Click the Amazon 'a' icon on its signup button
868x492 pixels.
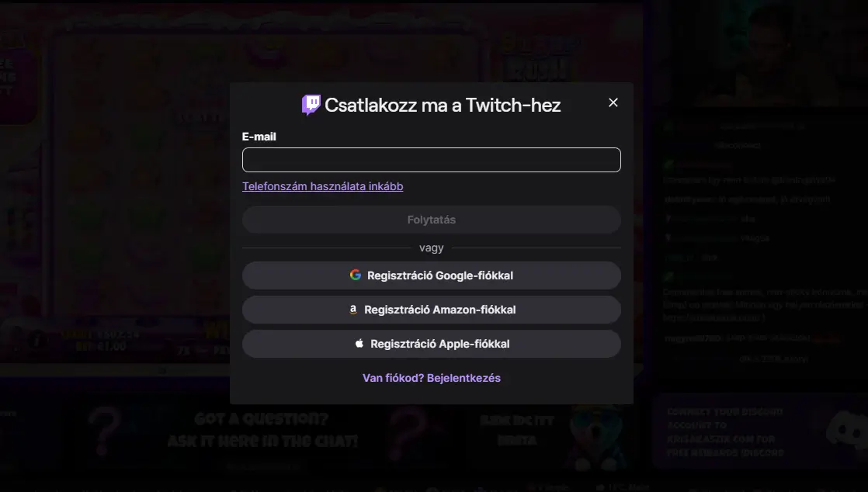(353, 309)
